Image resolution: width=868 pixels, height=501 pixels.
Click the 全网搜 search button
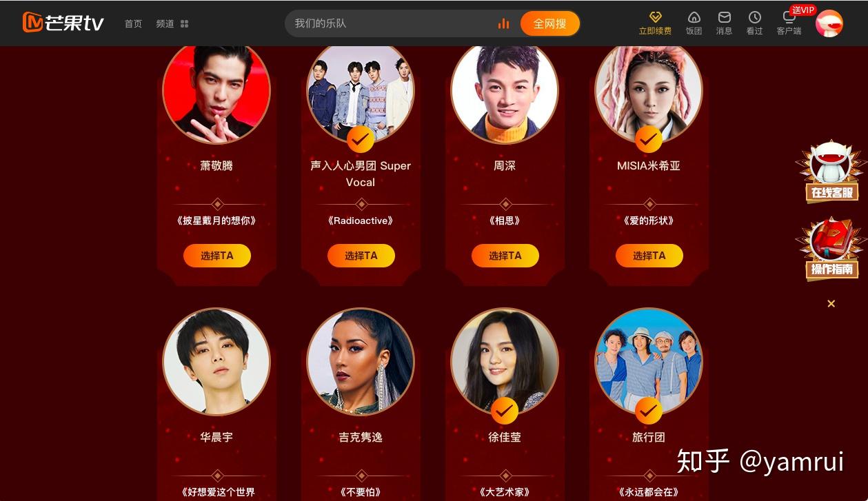[x=550, y=23]
